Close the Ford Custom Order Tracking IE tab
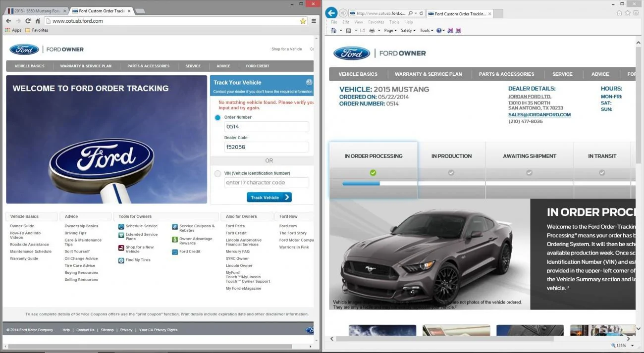Image resolution: width=644 pixels, height=353 pixels. (x=489, y=14)
